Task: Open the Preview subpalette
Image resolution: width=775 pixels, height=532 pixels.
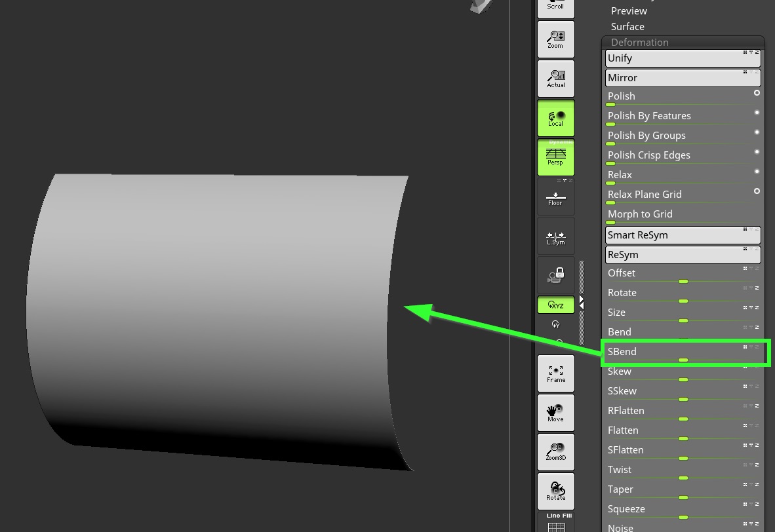Action: [x=629, y=11]
